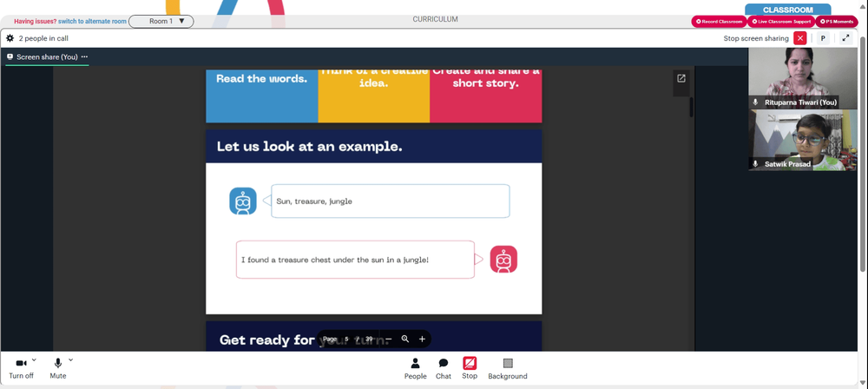Mute the microphone
This screenshot has width=868, height=389.
pos(57,368)
